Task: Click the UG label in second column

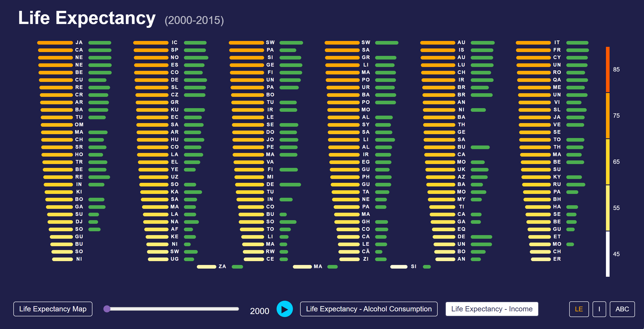Action: [x=174, y=259]
